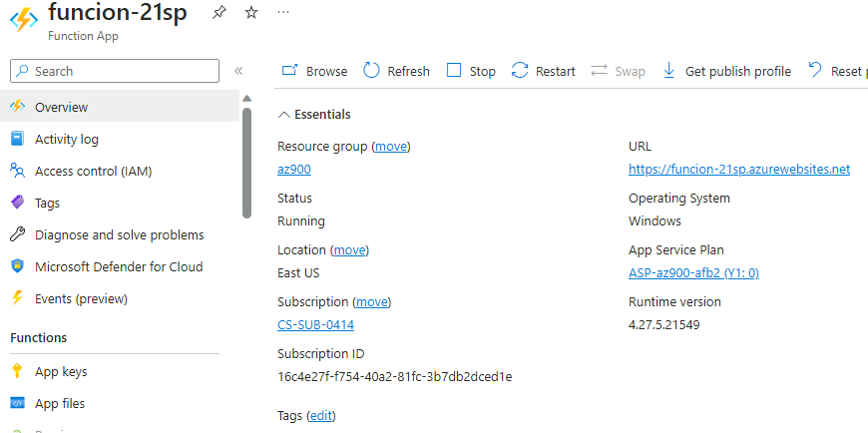Open the more options ellipsis menu

pos(283,13)
